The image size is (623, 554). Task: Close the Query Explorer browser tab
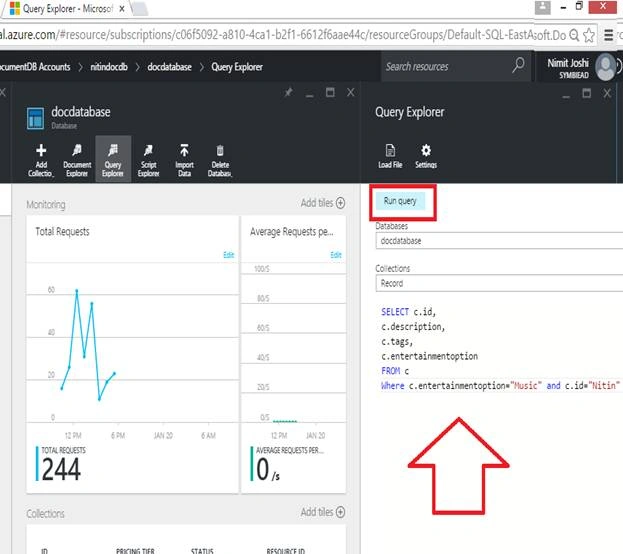122,8
